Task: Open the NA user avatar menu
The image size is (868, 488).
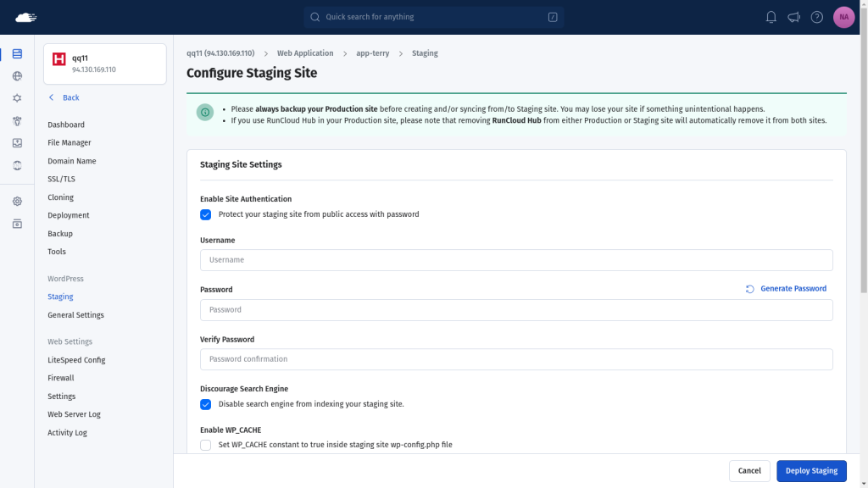Action: pyautogui.click(x=843, y=17)
